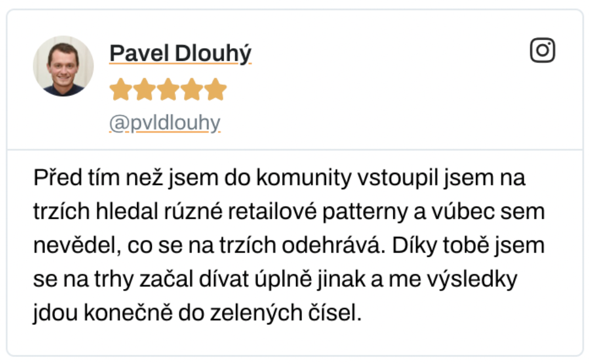Click the divider line under the profile header

[295, 149]
